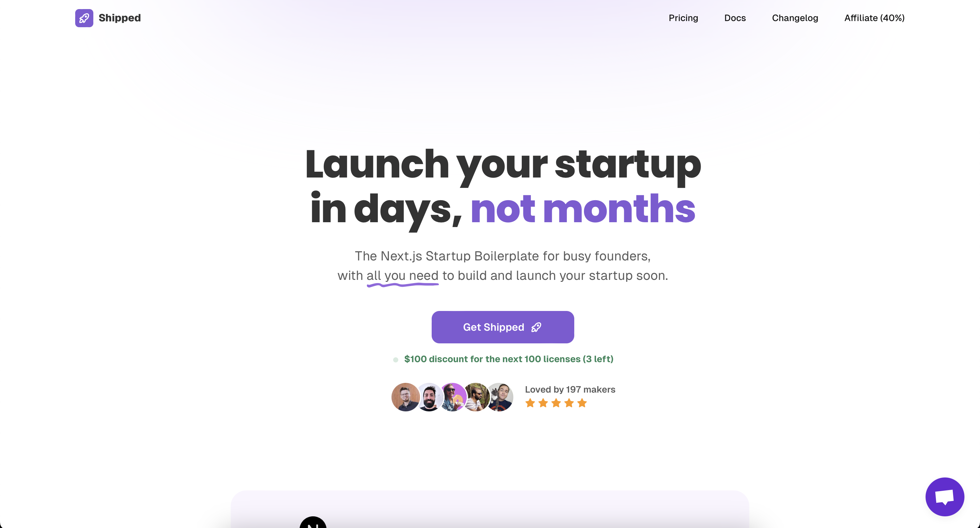980x528 pixels.
Task: Click the rocket icon on Get Shipped button
Action: point(536,327)
